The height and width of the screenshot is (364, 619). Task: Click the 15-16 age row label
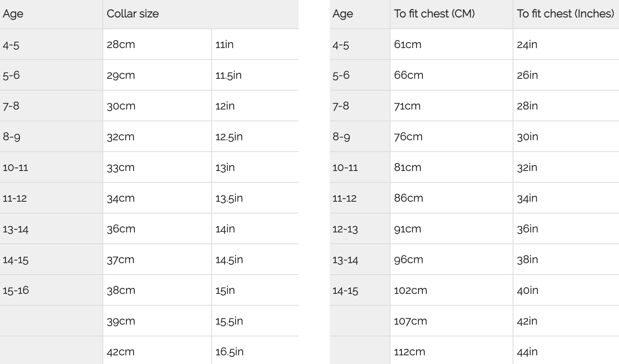click(x=16, y=290)
